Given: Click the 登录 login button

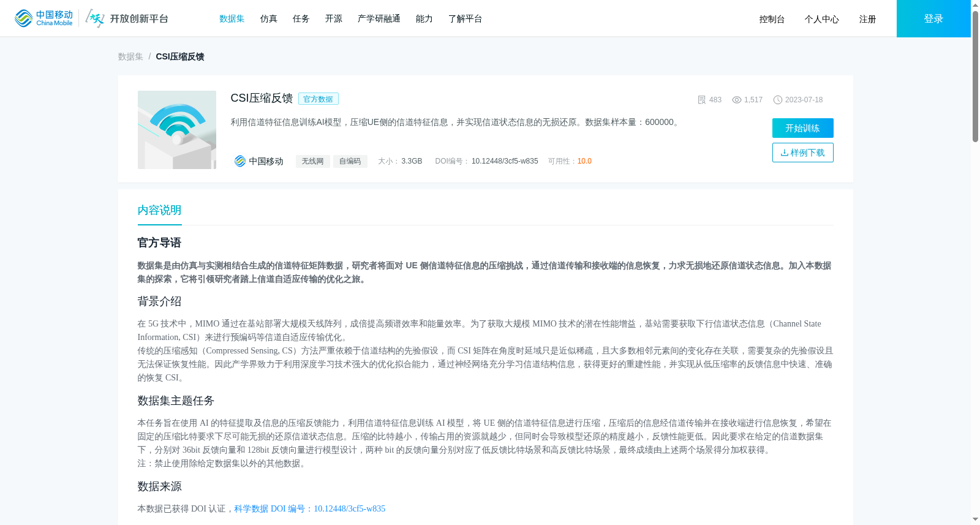Looking at the screenshot, I should [933, 18].
